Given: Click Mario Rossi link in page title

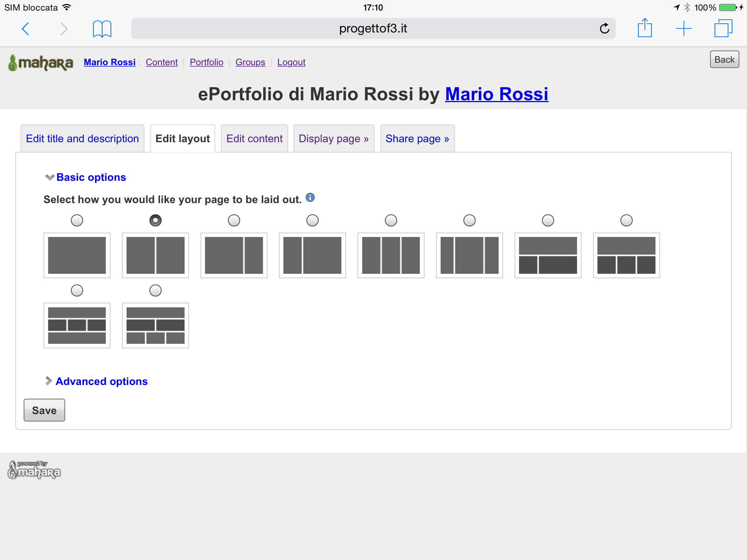Looking at the screenshot, I should [496, 94].
